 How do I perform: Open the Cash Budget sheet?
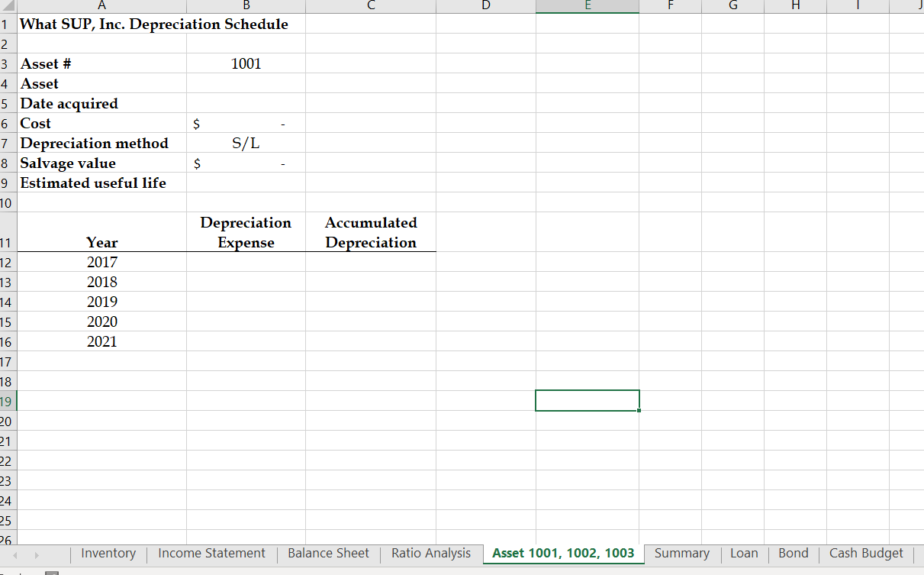click(x=866, y=553)
